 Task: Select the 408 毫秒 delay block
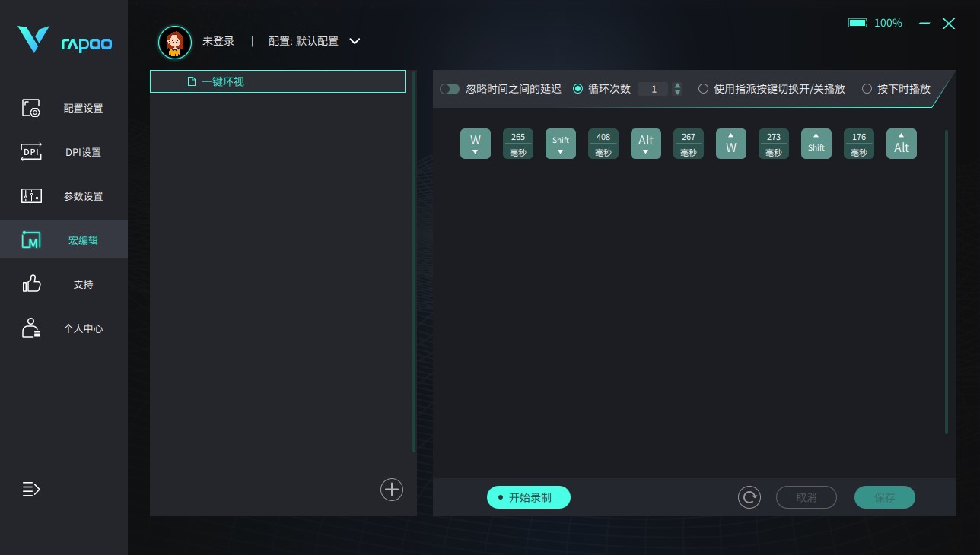click(x=603, y=144)
